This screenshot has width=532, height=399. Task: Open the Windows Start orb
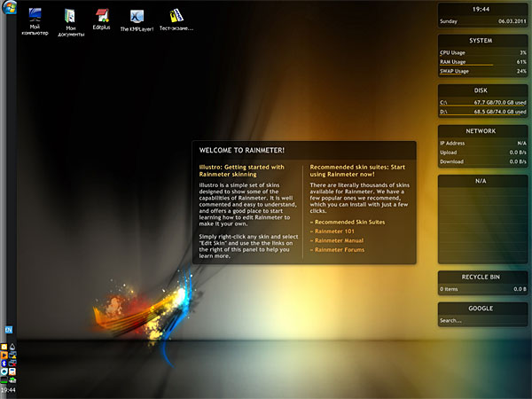click(x=9, y=7)
